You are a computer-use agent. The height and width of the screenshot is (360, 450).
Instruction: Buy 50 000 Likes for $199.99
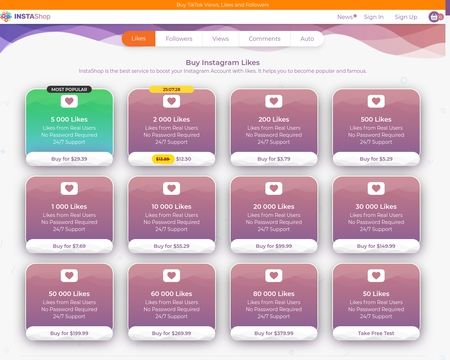pyautogui.click(x=69, y=333)
